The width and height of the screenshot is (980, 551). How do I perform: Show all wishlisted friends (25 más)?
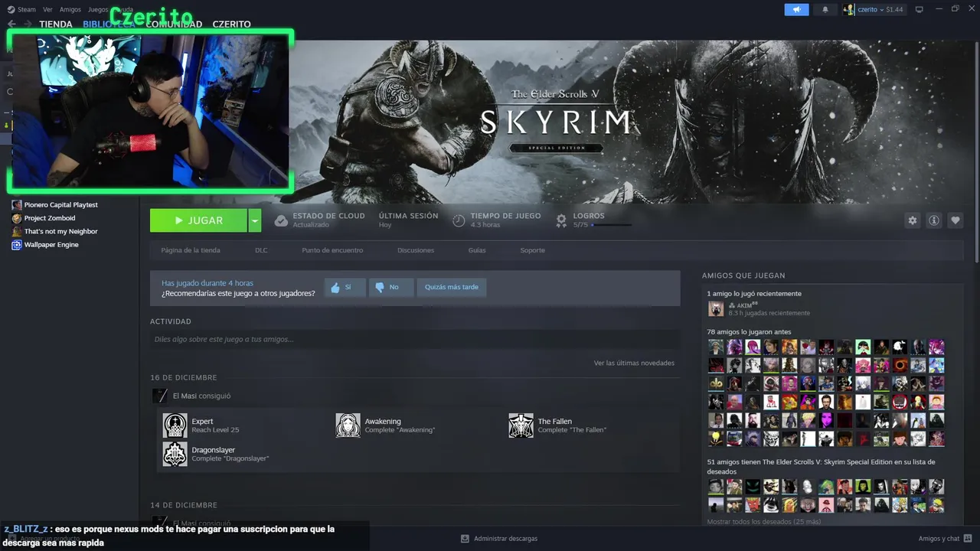763,522
